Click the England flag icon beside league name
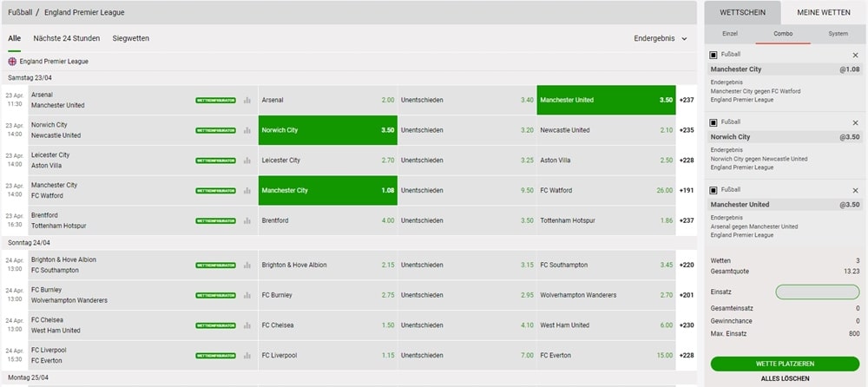868x387 pixels. click(12, 62)
